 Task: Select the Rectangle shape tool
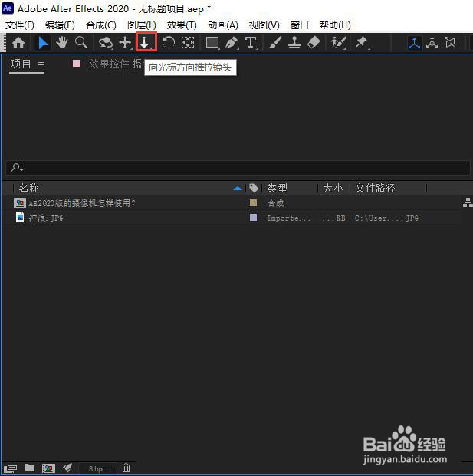pos(212,42)
